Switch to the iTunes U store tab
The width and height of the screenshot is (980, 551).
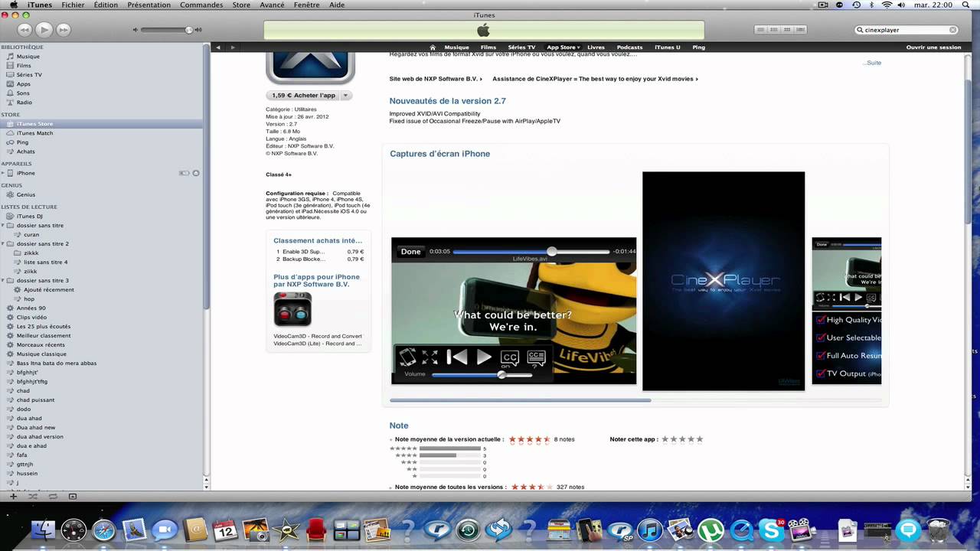[668, 47]
